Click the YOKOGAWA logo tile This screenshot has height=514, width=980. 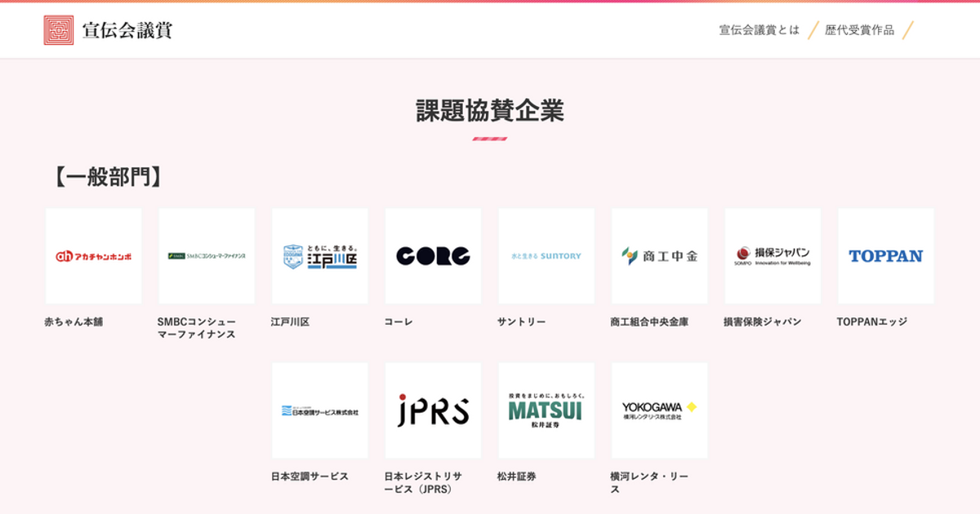click(x=660, y=410)
